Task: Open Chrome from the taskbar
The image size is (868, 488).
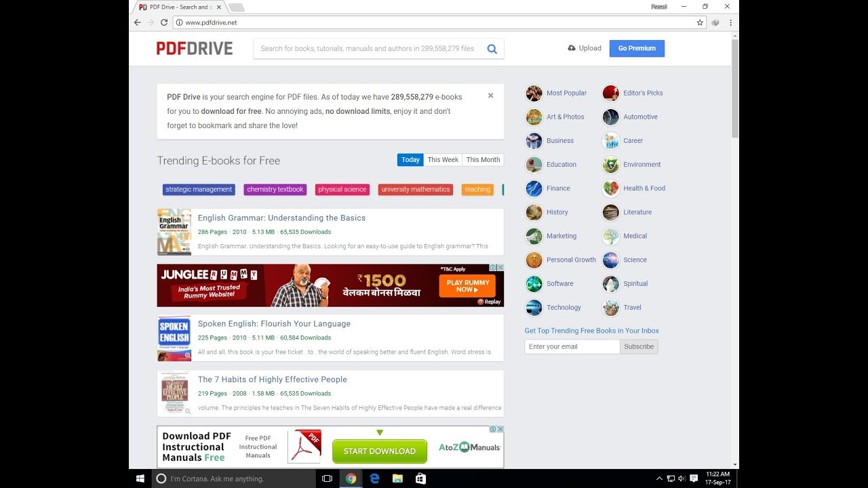Action: [351, 479]
